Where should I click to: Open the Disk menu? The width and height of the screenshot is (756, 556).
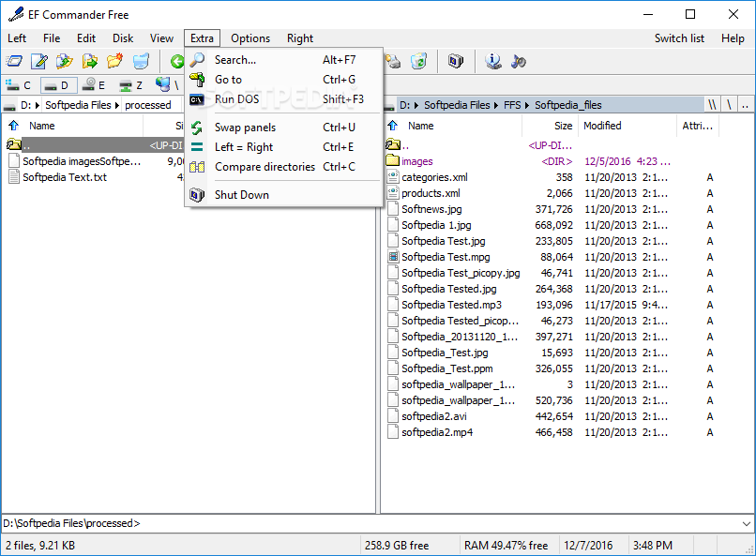(123, 38)
